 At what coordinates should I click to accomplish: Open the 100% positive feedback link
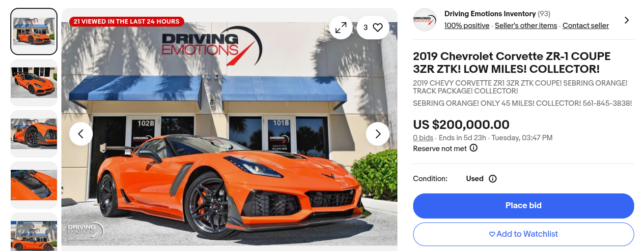coord(467,26)
